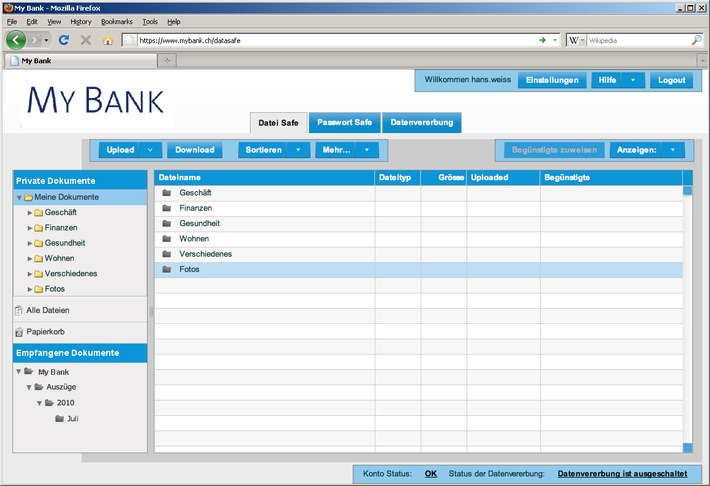Open the Upload dropdown arrow

[150, 150]
